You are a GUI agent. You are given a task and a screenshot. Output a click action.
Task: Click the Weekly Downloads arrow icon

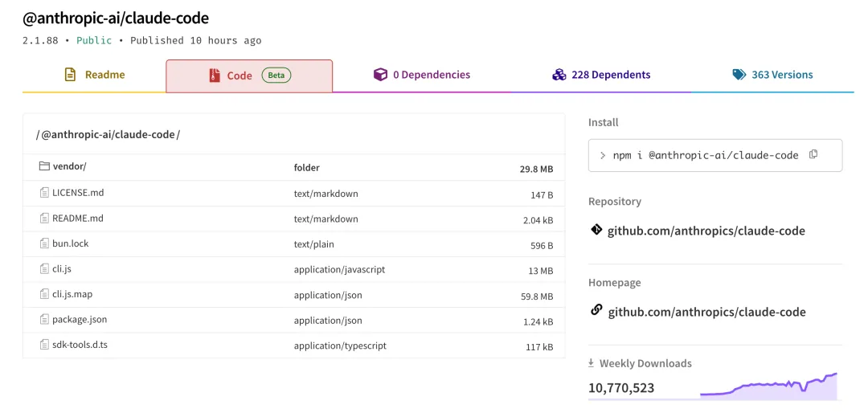(x=592, y=363)
